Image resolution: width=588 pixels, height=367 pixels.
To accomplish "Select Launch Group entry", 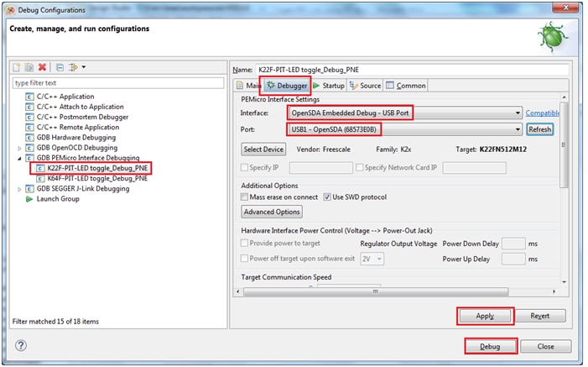I will pyautogui.click(x=58, y=199).
